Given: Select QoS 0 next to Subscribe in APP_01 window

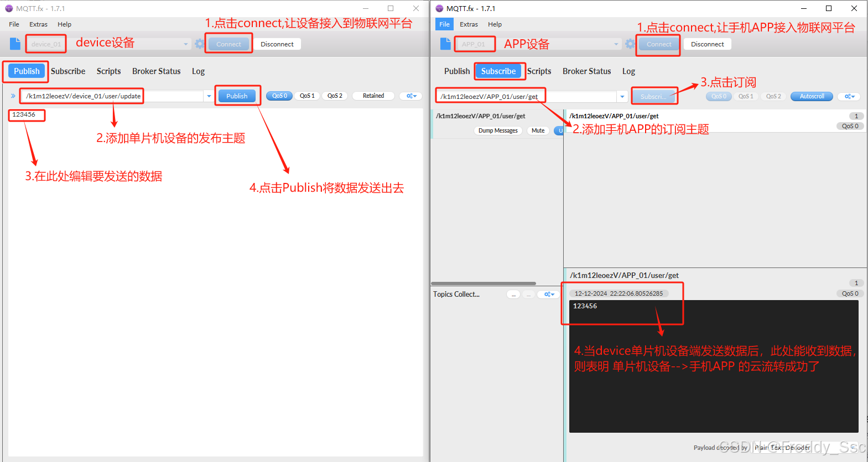Looking at the screenshot, I should [x=719, y=96].
